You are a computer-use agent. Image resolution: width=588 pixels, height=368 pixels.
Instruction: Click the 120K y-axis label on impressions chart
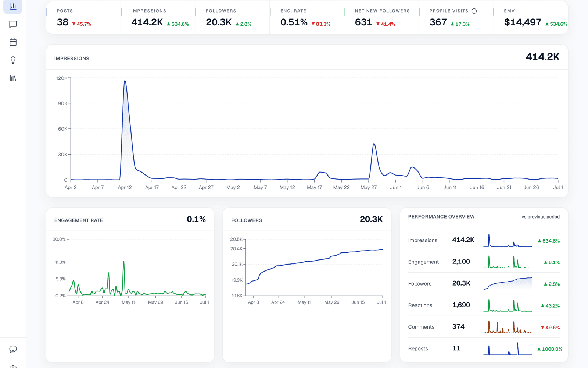[61, 78]
